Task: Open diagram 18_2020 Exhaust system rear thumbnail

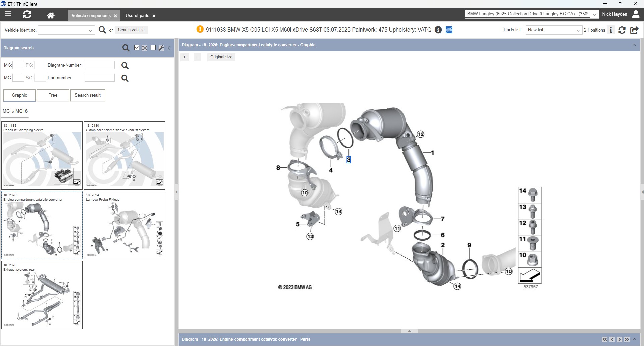Action: click(42, 295)
